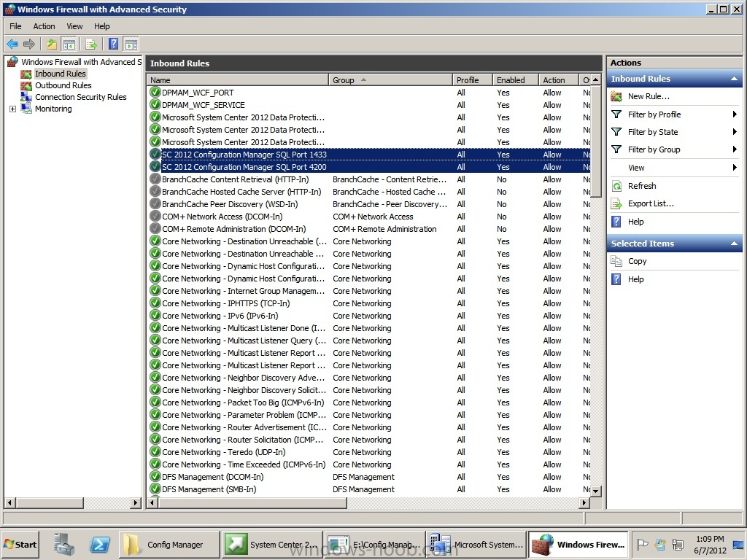Screen dimensions: 747x560
Task: Open the Action menu
Action: click(x=44, y=26)
